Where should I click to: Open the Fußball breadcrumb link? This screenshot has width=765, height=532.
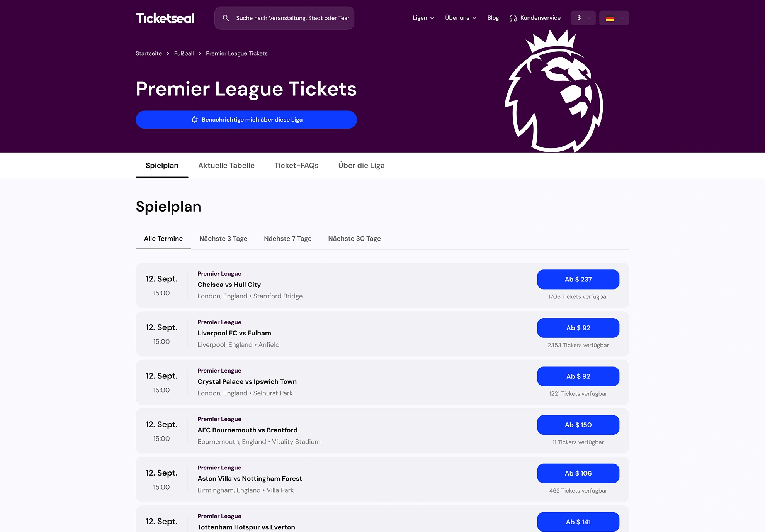184,53
